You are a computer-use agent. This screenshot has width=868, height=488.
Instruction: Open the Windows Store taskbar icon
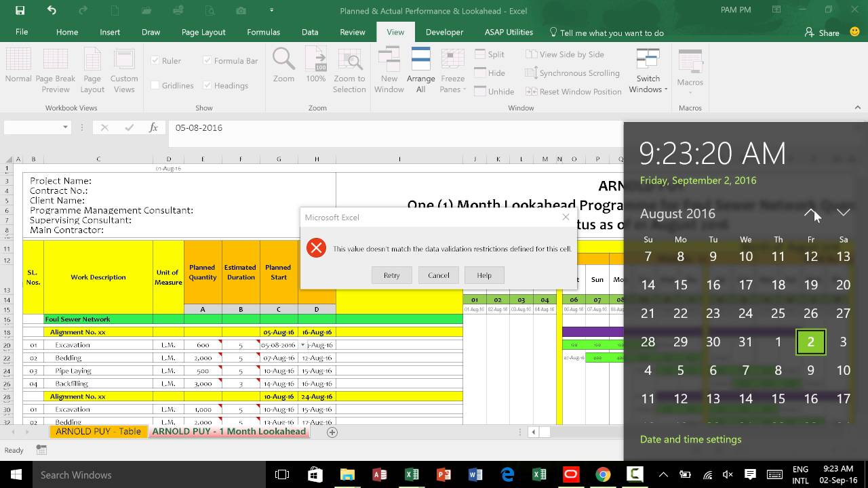point(315,474)
